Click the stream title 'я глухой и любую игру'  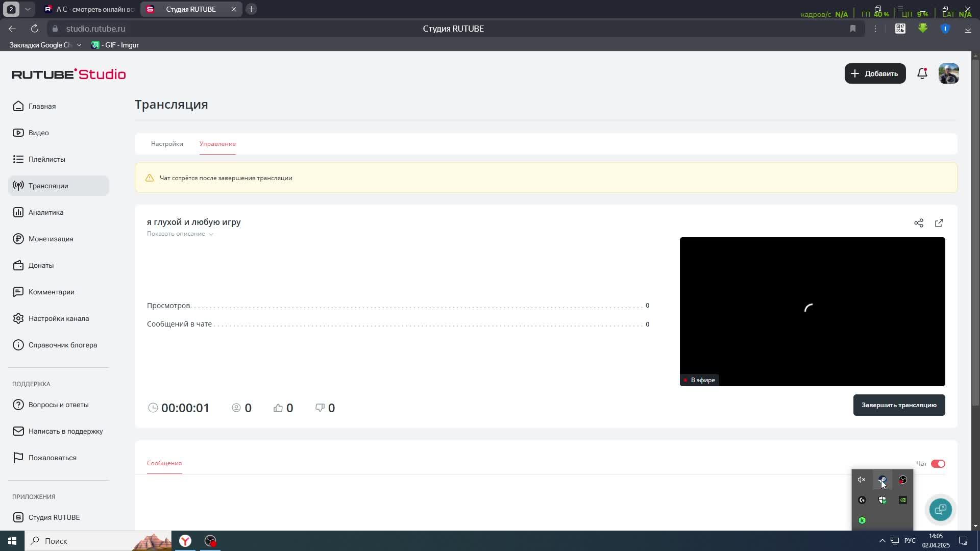[194, 222]
